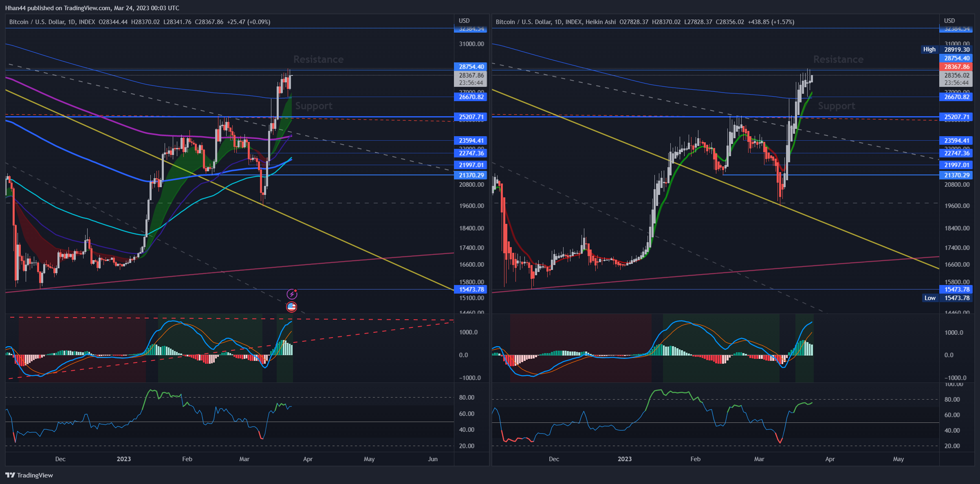Viewport: 980px width, 484px height.
Task: Click Feb on left chart time axis
Action: pyautogui.click(x=187, y=459)
